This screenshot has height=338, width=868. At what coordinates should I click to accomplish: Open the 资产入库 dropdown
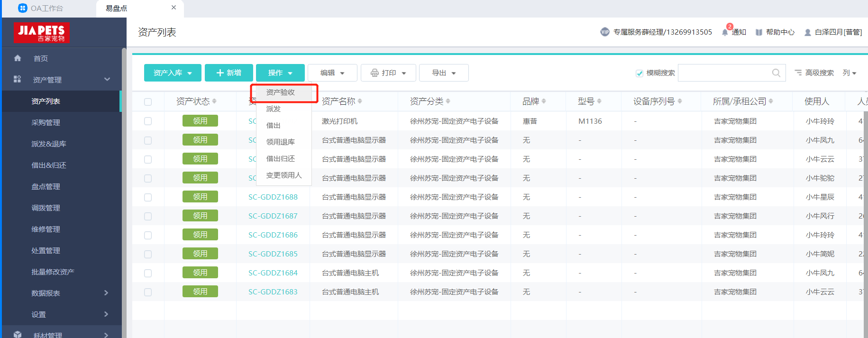click(x=173, y=73)
